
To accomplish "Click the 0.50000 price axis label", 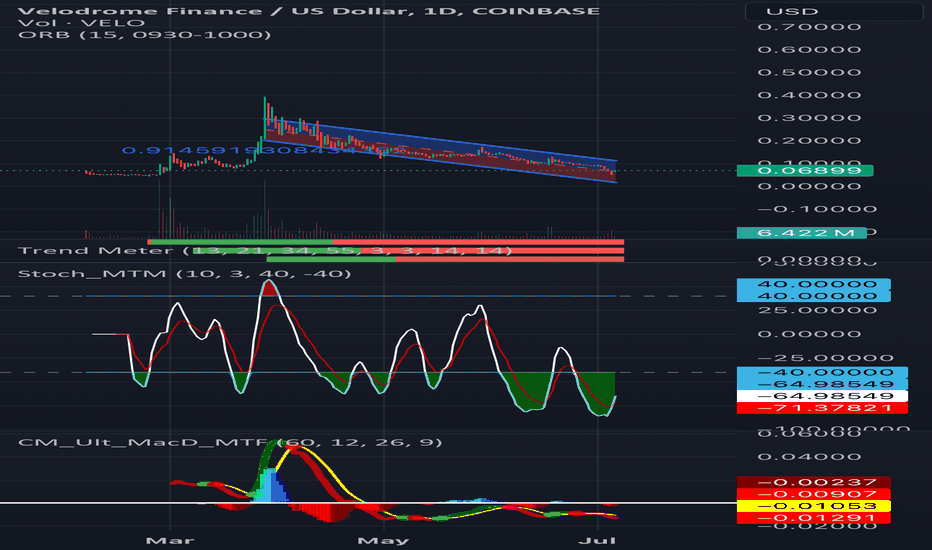I will coord(810,73).
